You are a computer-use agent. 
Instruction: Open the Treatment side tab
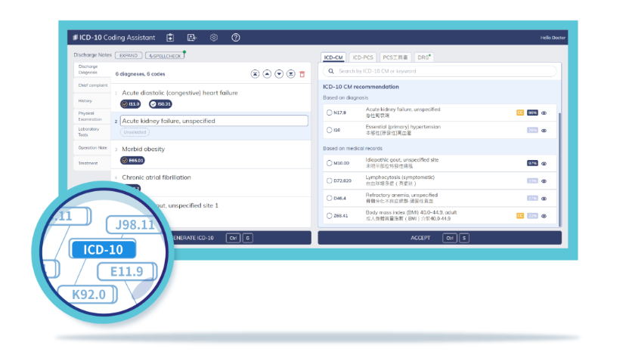click(x=92, y=163)
